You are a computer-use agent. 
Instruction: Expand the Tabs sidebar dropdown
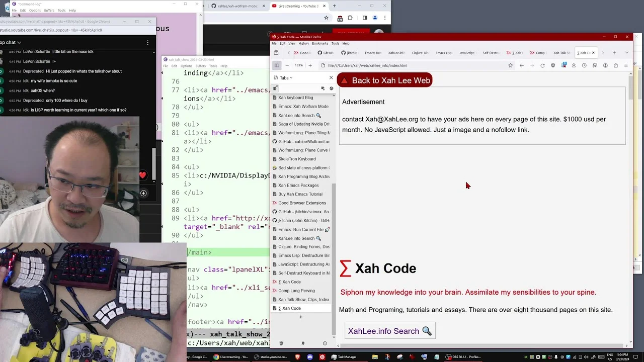tap(286, 78)
